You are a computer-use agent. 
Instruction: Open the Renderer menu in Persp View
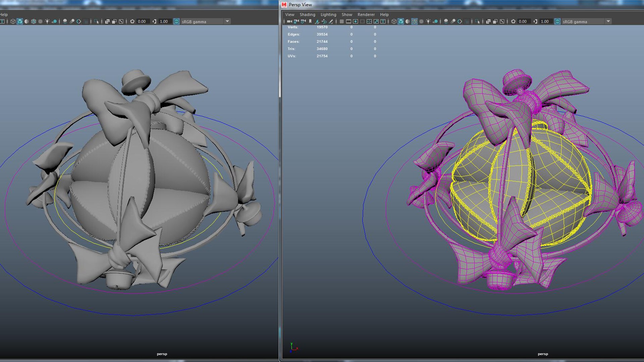point(366,15)
